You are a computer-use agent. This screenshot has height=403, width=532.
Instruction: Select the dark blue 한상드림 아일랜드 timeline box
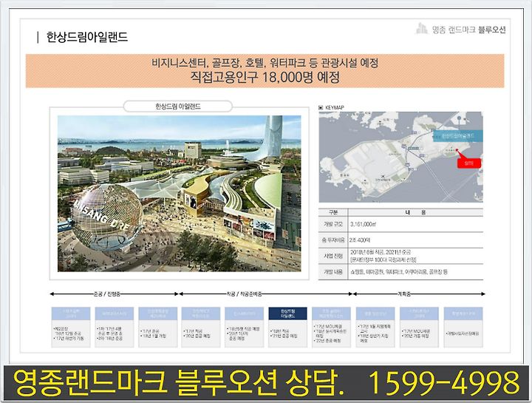pyautogui.click(x=287, y=314)
